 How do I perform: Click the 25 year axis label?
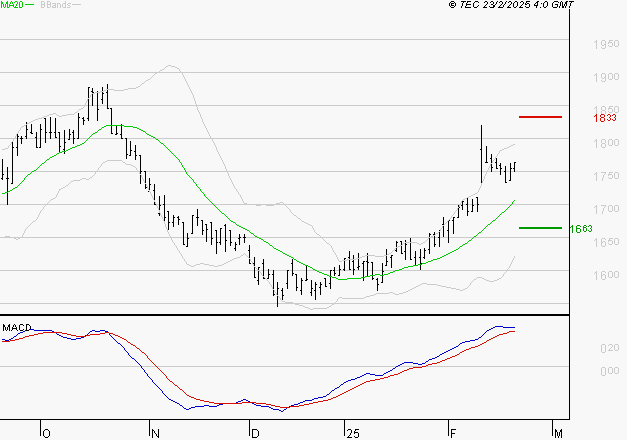pos(353,434)
